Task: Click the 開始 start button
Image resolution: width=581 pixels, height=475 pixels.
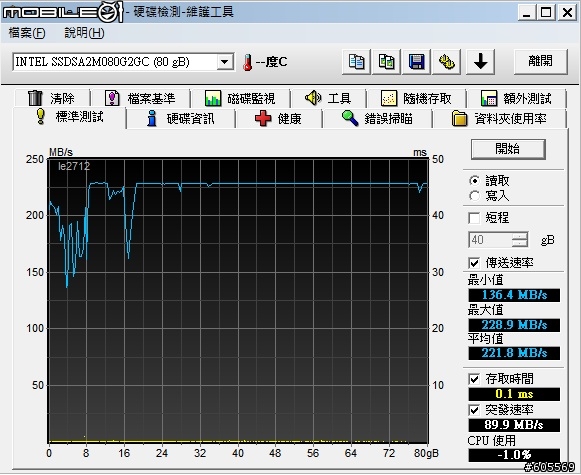Action: click(508, 149)
